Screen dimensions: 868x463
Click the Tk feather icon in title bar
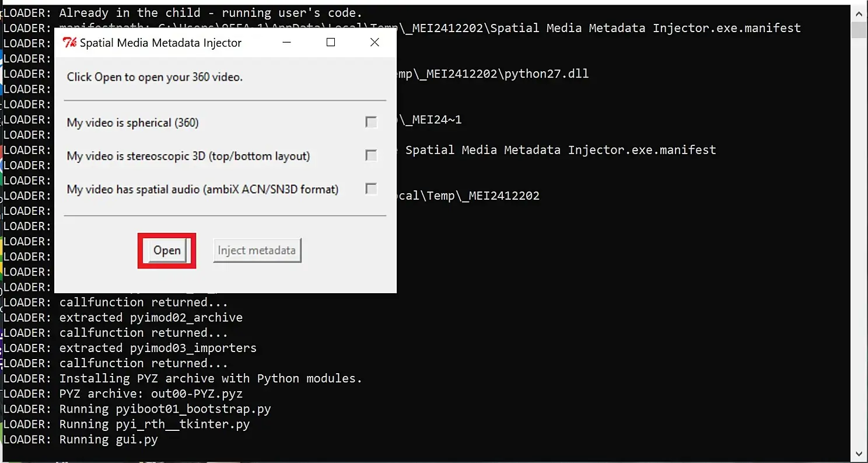click(x=69, y=42)
